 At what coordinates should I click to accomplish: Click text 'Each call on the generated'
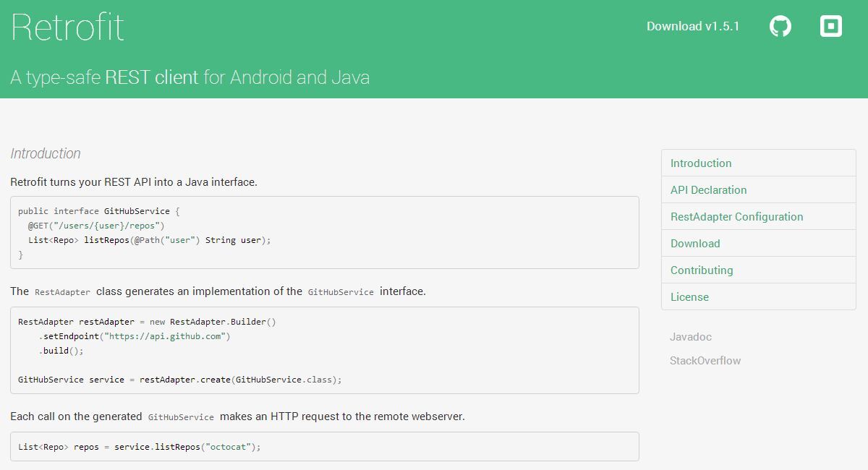tap(76, 416)
